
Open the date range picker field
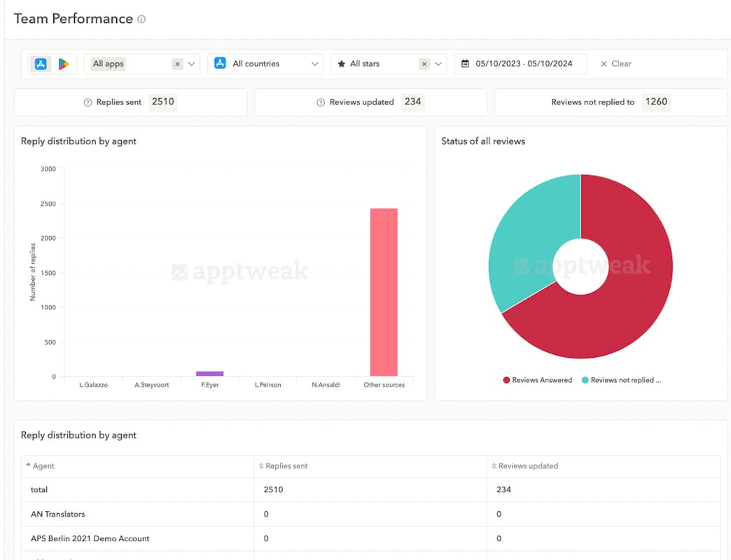[524, 64]
